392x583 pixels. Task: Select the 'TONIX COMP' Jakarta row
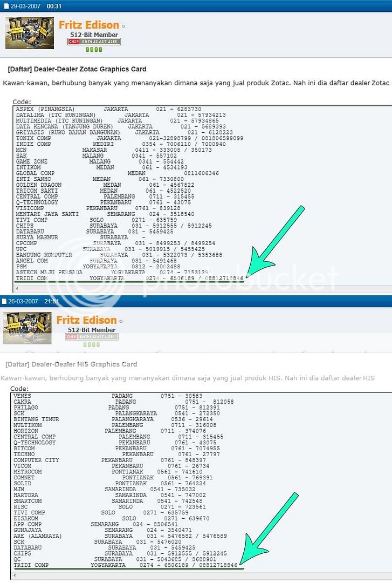(129, 138)
